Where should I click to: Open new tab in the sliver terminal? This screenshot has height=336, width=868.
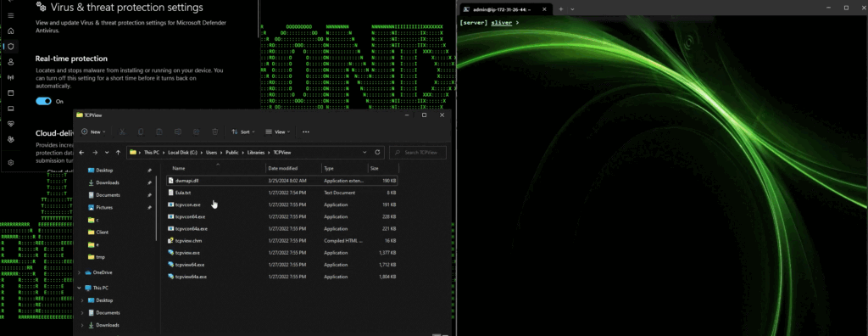(560, 8)
